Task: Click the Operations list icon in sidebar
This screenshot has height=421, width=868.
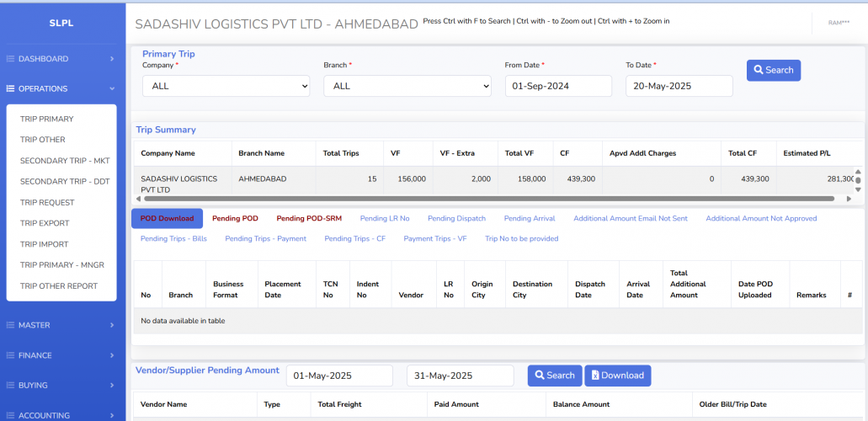Action: [10, 88]
